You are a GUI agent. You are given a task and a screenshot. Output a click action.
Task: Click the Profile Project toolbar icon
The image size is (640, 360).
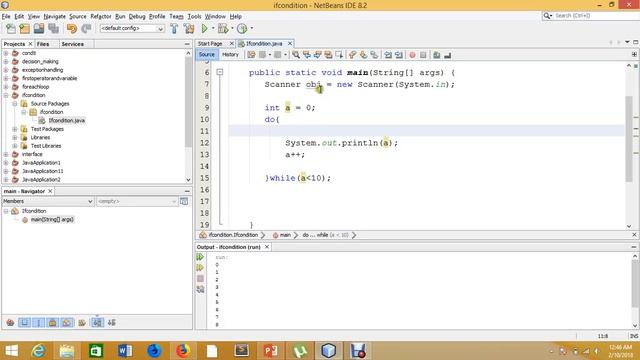242,29
